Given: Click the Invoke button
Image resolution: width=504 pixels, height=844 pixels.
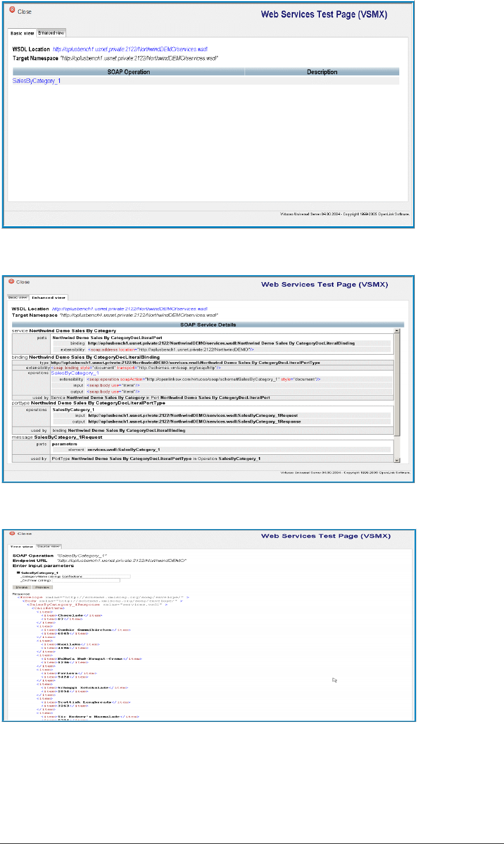Looking at the screenshot, I should click(x=21, y=586).
